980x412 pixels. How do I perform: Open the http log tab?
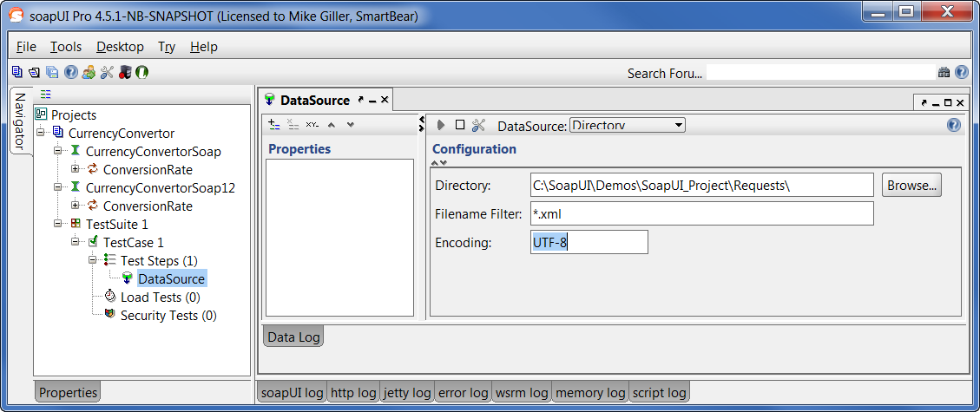(354, 393)
